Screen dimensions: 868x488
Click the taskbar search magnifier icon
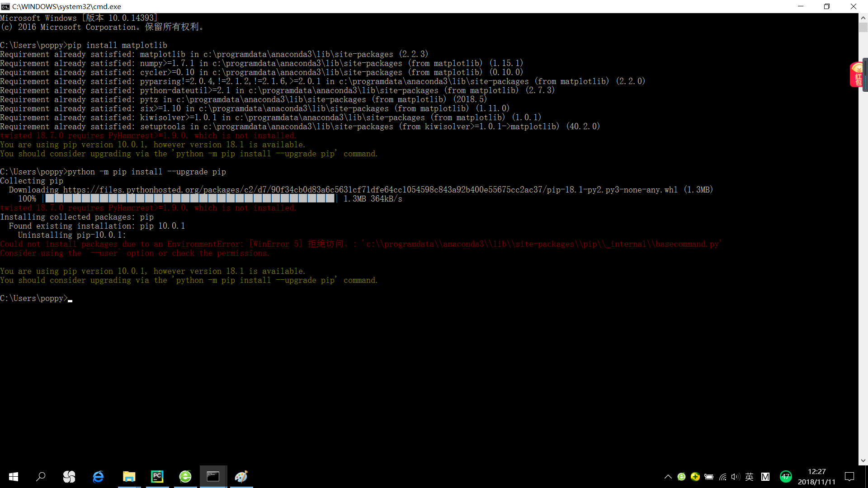[x=41, y=477]
